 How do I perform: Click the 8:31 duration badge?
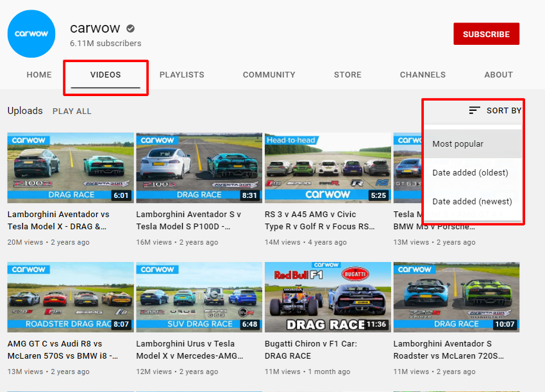(249, 195)
